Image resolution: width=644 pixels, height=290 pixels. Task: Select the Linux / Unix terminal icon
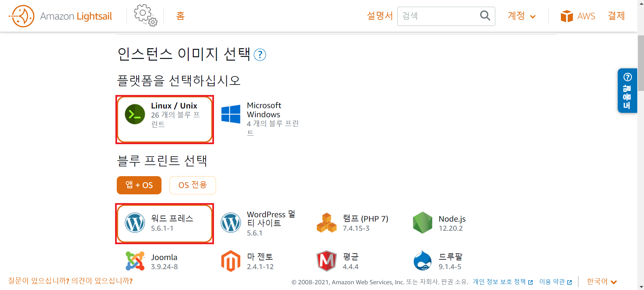point(135,115)
